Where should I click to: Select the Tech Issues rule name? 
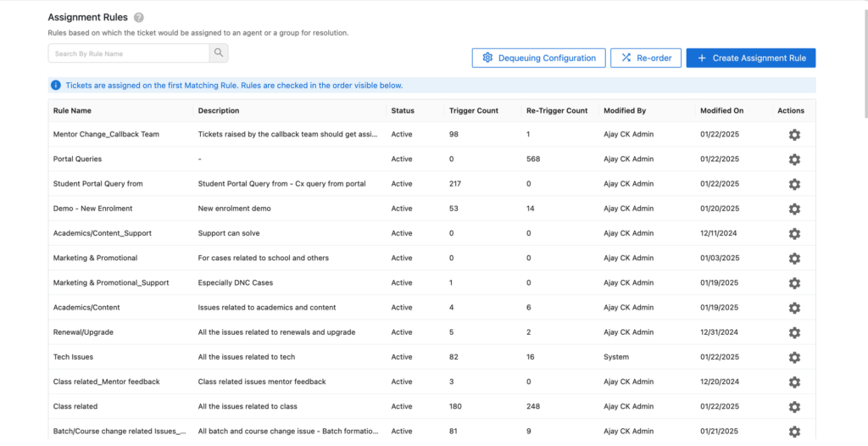coord(73,357)
